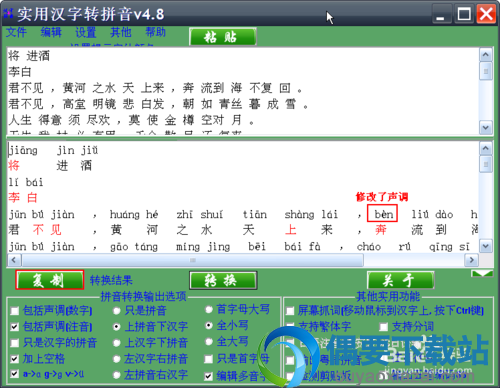Select 只是拼音 radio option
The height and width of the screenshot is (388, 500).
click(x=117, y=311)
